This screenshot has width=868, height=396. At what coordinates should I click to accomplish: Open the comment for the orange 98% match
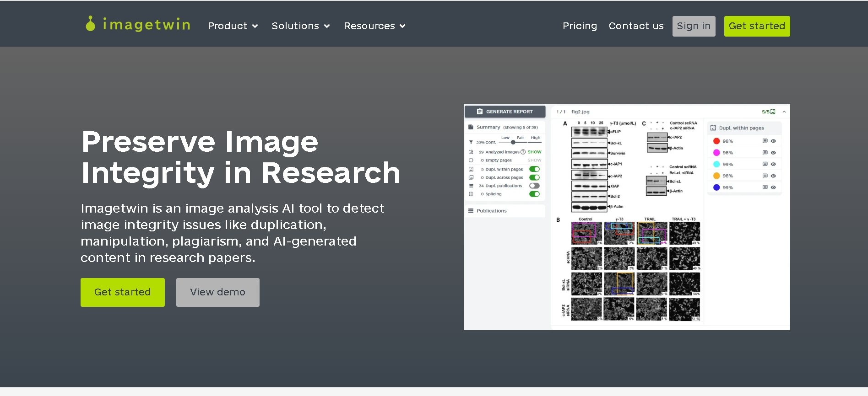coord(765,176)
